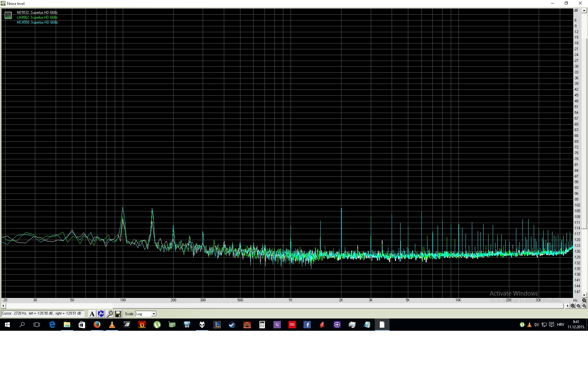Launch League of Legends taskbar icon
Image resolution: width=588 pixels, height=392 pixels.
click(217, 325)
